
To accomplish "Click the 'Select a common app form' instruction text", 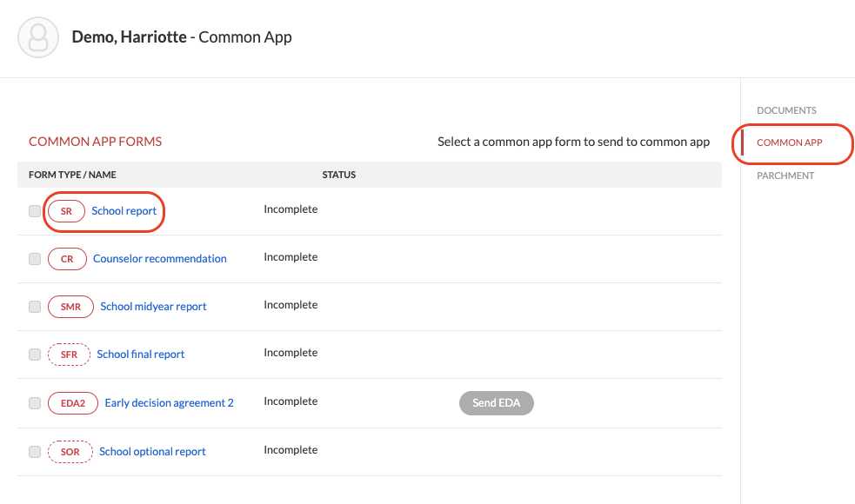I will point(574,143).
